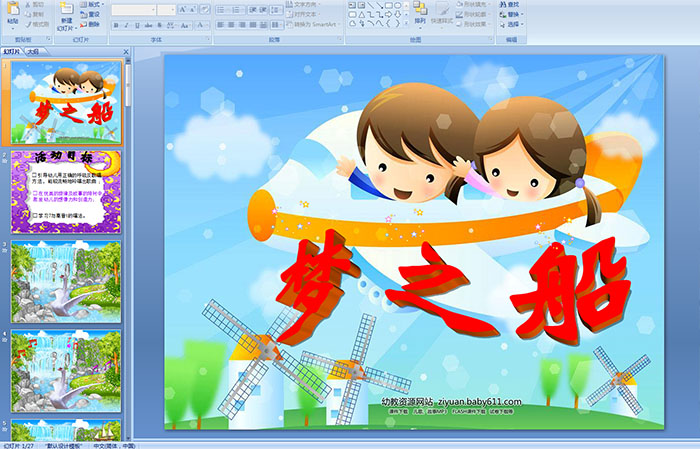This screenshot has width=700, height=449.
Task: Click the Delete (删除) slide button
Action: 90,25
